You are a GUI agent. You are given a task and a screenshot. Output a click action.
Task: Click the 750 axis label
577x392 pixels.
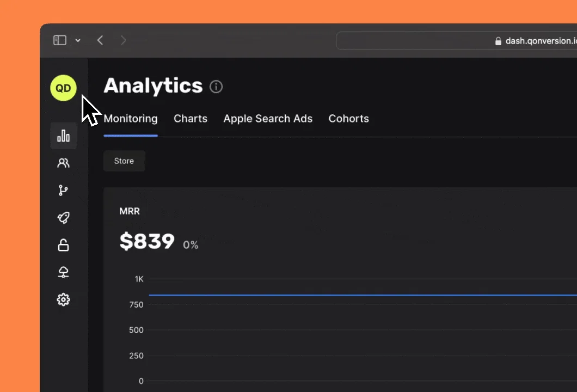coord(136,305)
